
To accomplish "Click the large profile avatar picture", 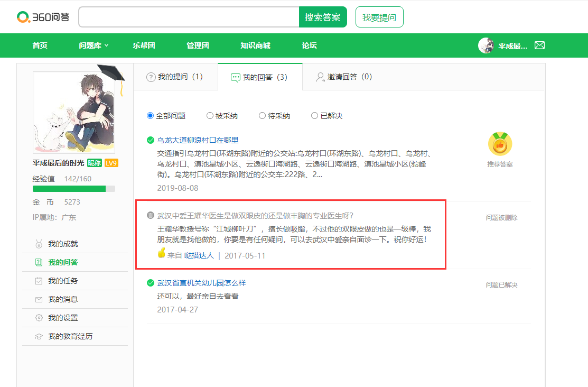I will pos(74,112).
